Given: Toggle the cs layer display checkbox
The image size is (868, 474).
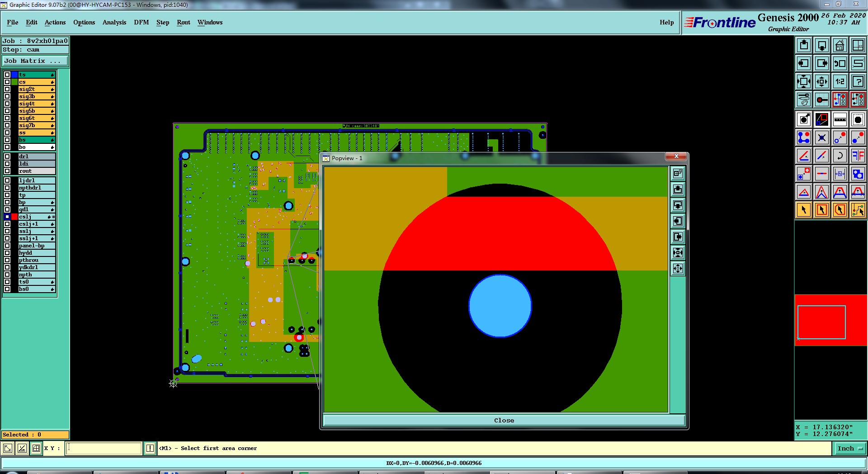Looking at the screenshot, I should (x=7, y=82).
